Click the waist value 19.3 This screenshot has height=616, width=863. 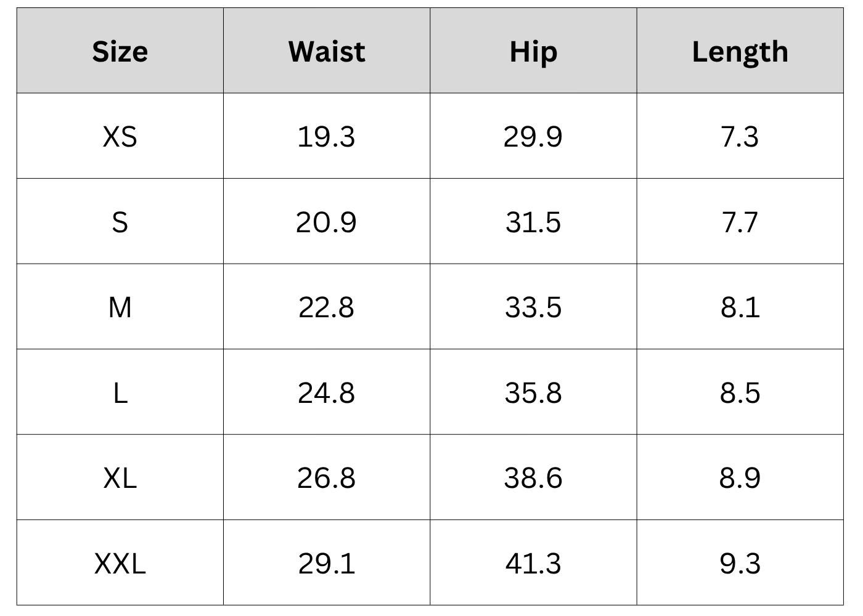coord(327,136)
